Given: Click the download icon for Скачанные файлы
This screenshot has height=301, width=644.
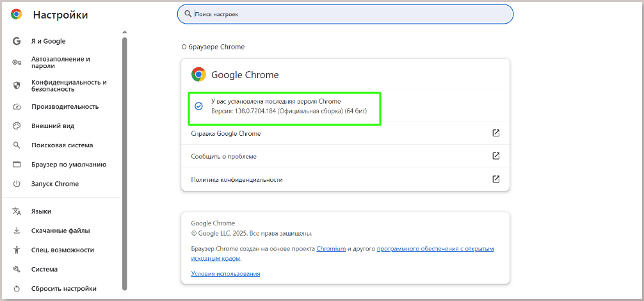Looking at the screenshot, I should (17, 231).
